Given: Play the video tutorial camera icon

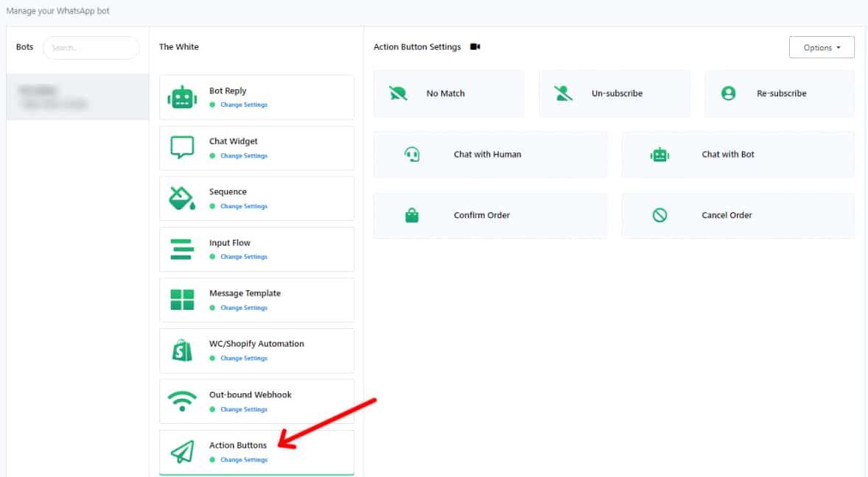Looking at the screenshot, I should coord(475,47).
